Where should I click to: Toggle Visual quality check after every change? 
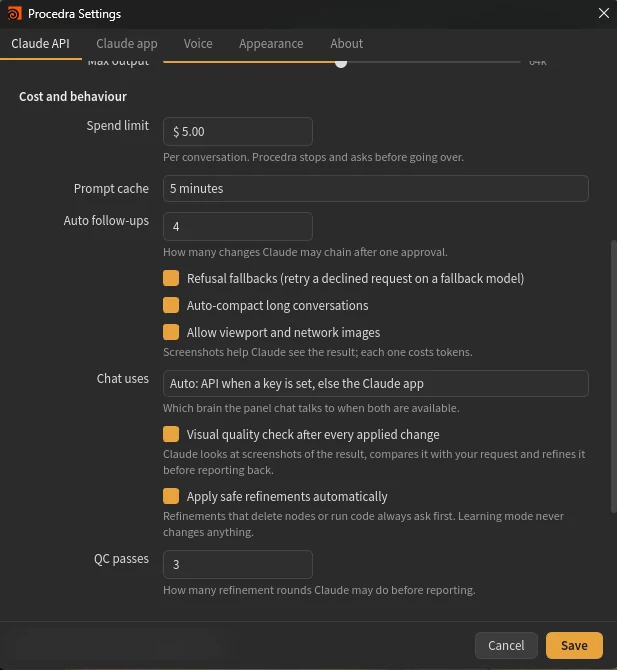click(x=171, y=435)
